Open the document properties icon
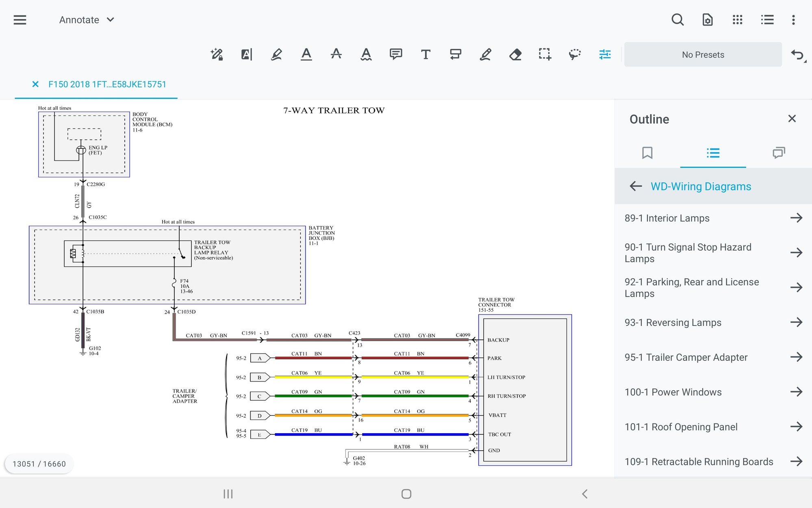Viewport: 812px width, 508px height. pyautogui.click(x=707, y=20)
